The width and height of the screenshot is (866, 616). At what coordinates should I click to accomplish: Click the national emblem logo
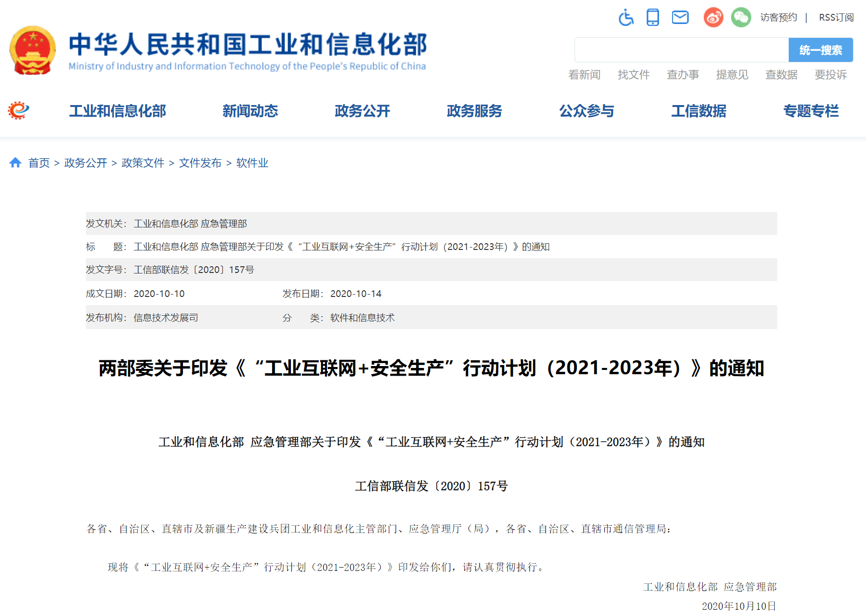point(33,50)
